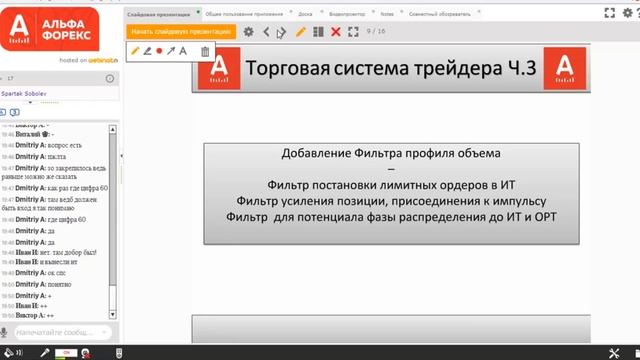Viewport: 640px width, 360px height.
Task: Open the webinar.ru hosted link
Action: point(103,60)
